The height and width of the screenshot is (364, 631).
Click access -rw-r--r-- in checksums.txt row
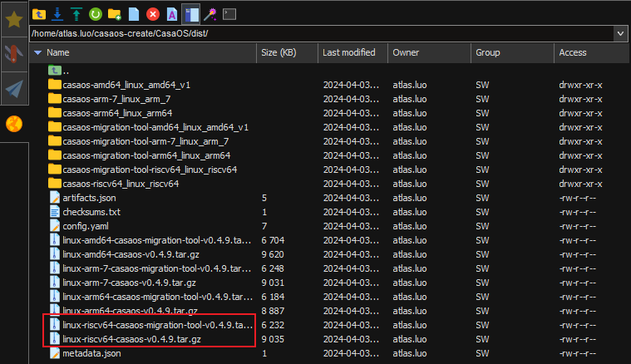click(578, 212)
